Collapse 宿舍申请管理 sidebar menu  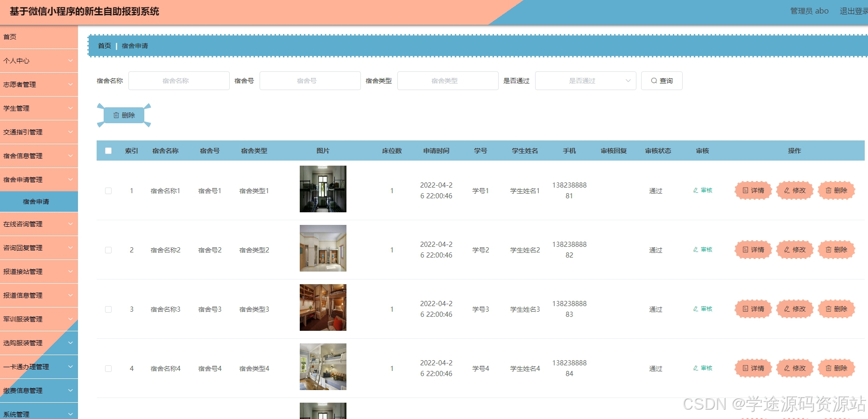[x=39, y=180]
